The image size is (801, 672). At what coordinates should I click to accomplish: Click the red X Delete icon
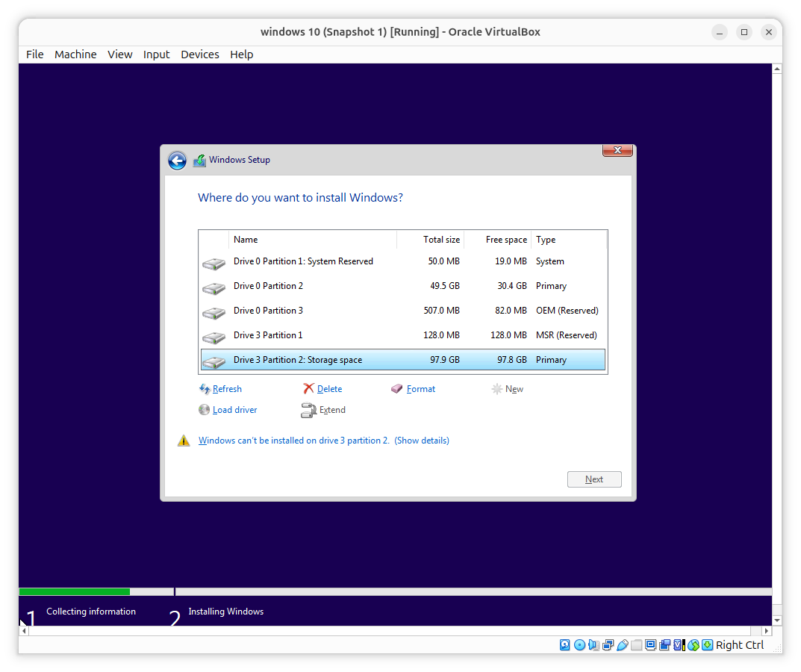click(308, 389)
